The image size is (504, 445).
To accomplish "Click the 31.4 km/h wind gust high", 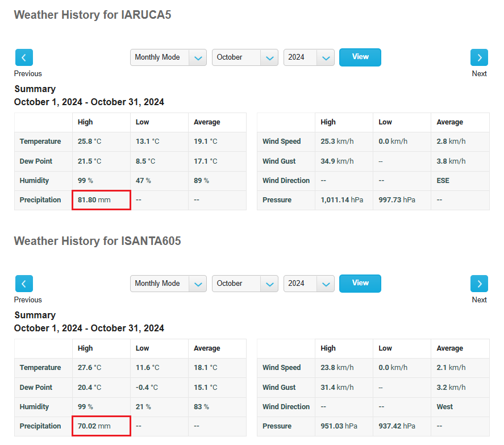I will click(x=337, y=388).
